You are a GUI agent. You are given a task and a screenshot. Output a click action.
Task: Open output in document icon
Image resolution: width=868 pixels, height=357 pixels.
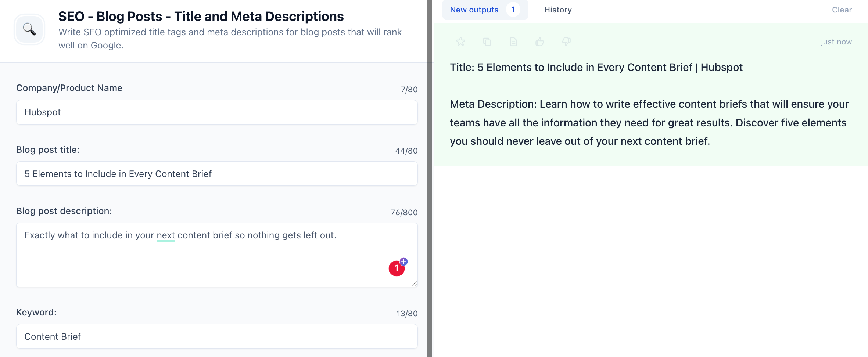513,42
